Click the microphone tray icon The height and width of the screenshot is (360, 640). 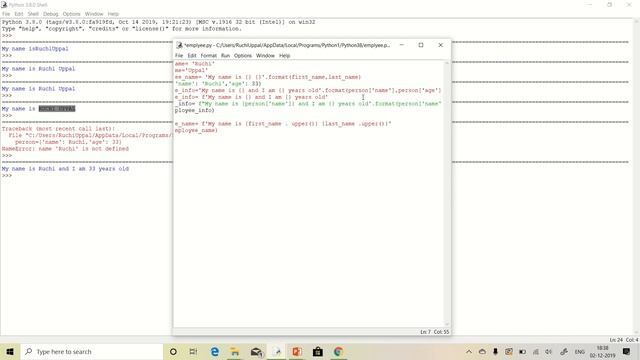[495, 351]
